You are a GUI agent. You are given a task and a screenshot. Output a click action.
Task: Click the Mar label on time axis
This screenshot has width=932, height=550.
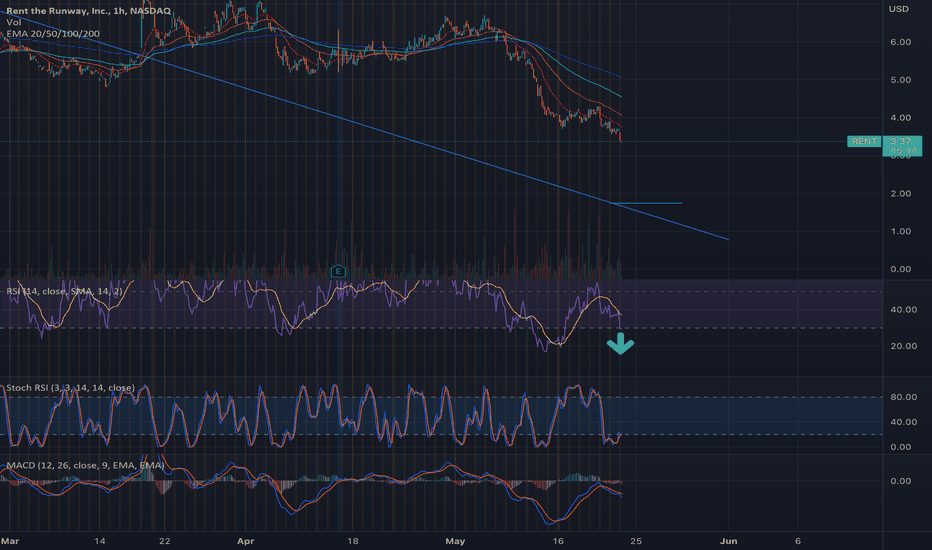(10, 541)
